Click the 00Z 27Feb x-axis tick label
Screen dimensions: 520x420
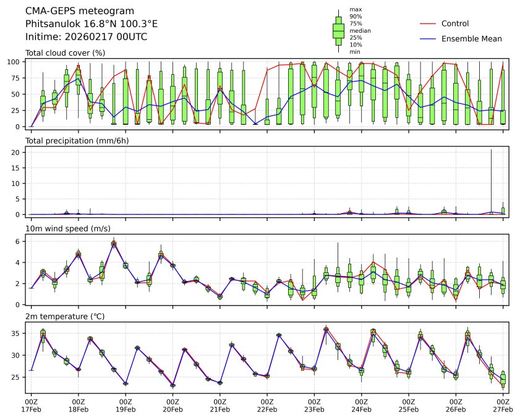tap(503, 405)
